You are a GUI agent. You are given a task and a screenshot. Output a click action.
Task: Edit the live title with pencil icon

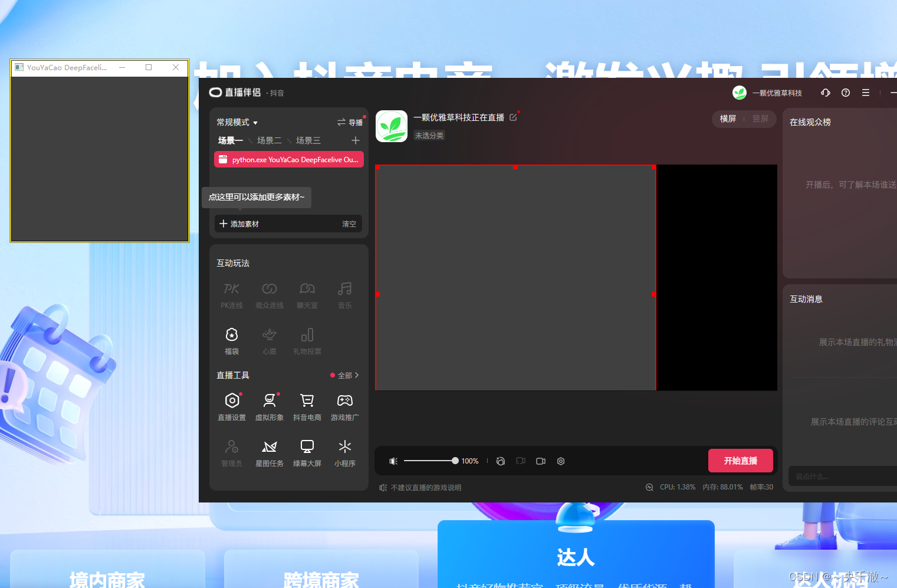coord(513,117)
